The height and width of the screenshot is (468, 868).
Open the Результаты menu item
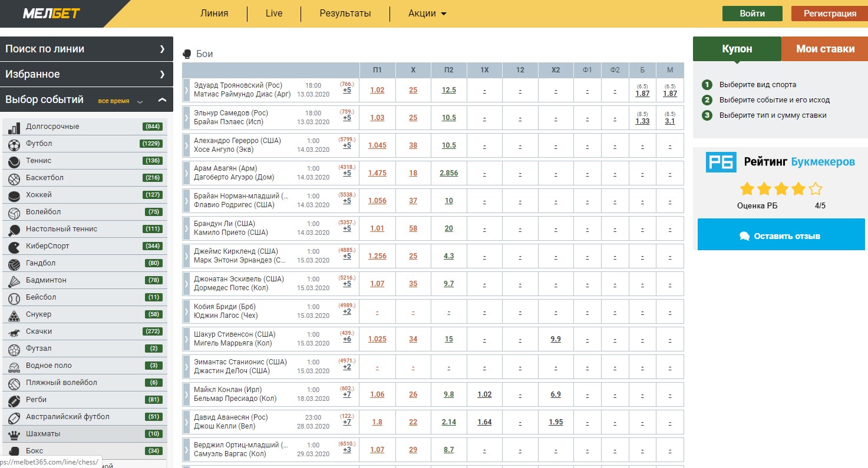[345, 13]
